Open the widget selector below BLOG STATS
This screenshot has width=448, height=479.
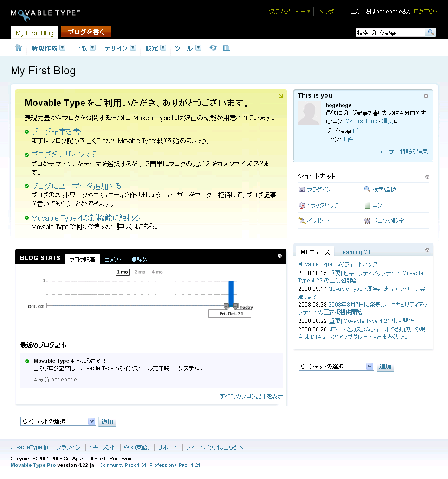(58, 421)
